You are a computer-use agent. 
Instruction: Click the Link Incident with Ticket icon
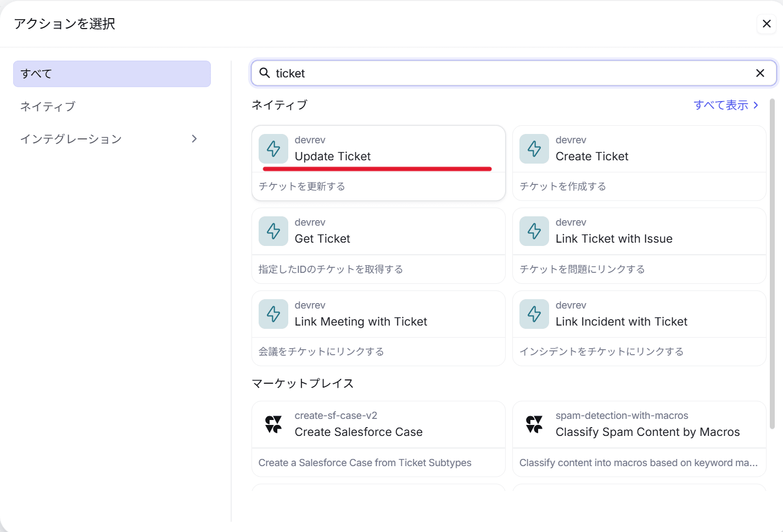534,314
